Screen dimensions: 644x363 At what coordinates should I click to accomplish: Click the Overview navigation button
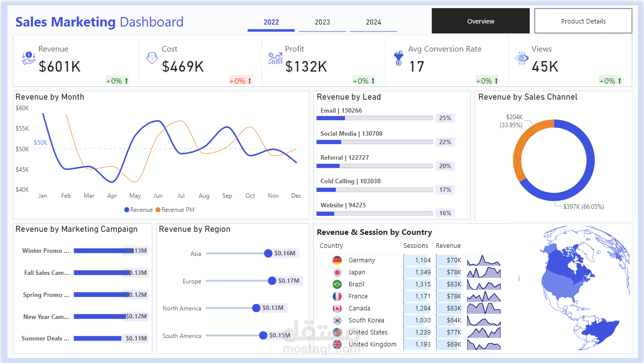point(480,21)
